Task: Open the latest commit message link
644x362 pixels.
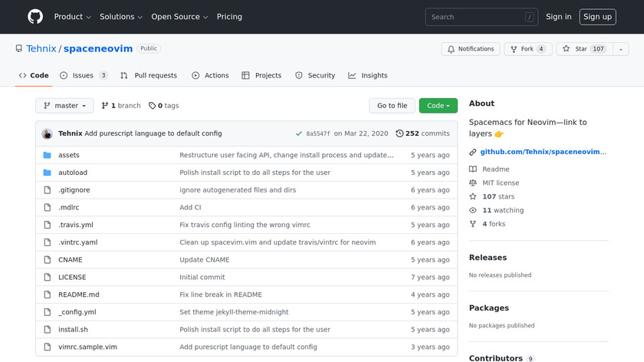Action: [x=153, y=133]
